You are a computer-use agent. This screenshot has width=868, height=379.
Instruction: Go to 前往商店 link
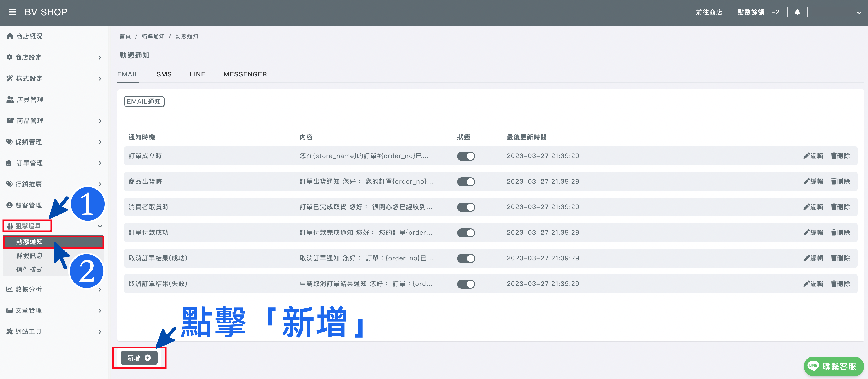(x=709, y=12)
